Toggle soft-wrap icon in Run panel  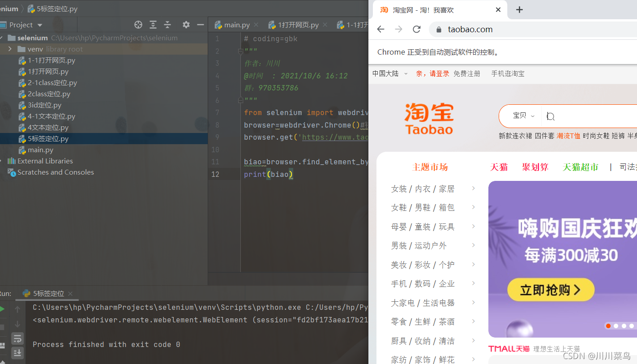click(17, 338)
